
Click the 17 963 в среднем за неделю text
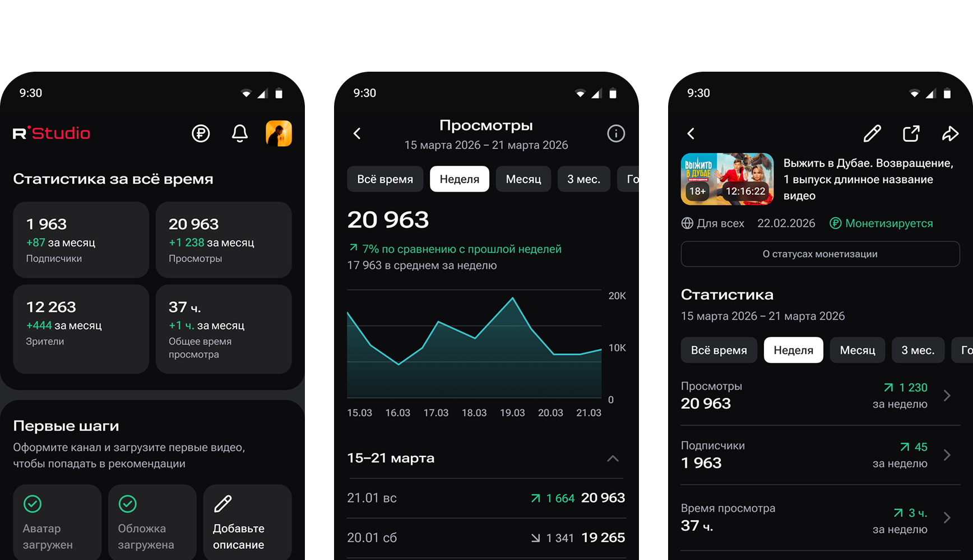pyautogui.click(x=422, y=265)
